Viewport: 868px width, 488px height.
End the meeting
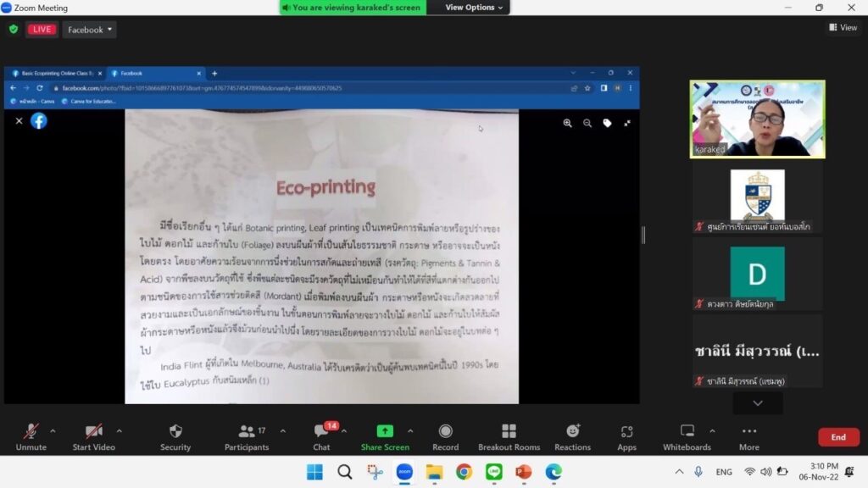coord(837,437)
